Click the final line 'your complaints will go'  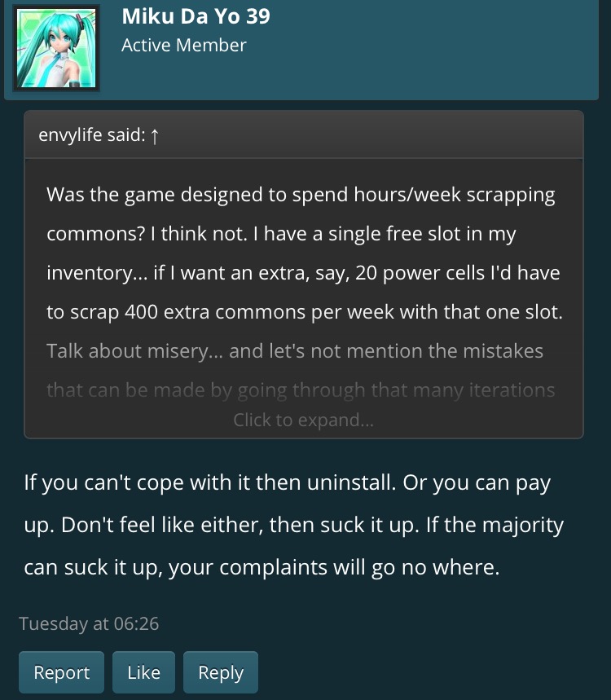click(262, 567)
